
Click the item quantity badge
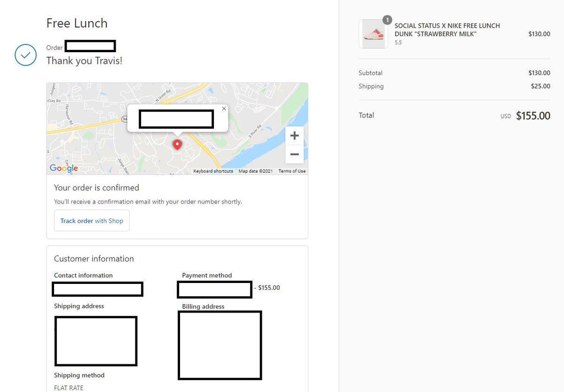click(387, 20)
